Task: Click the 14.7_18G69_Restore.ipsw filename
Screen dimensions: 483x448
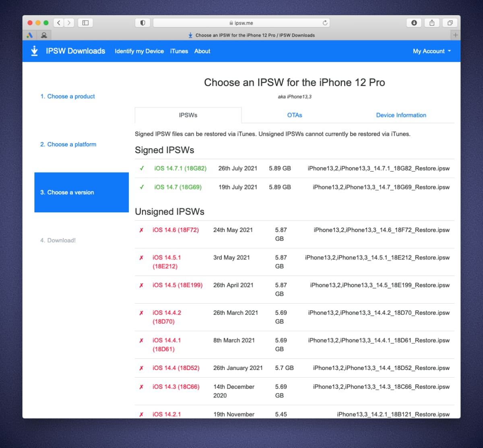Action: [381, 187]
